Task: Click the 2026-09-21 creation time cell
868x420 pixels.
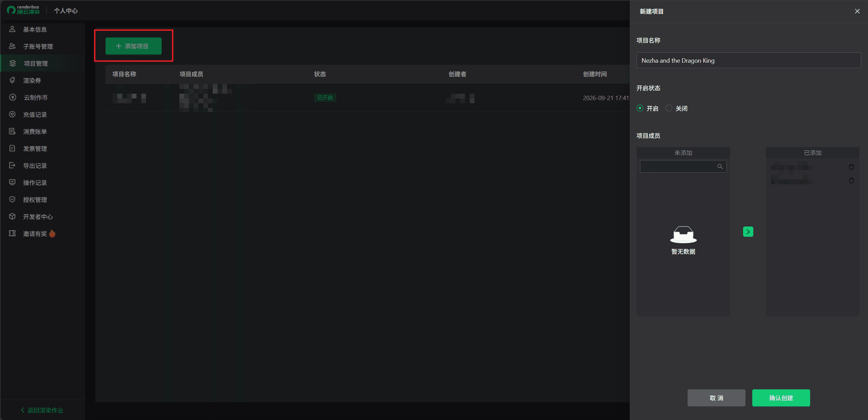Action: point(606,98)
